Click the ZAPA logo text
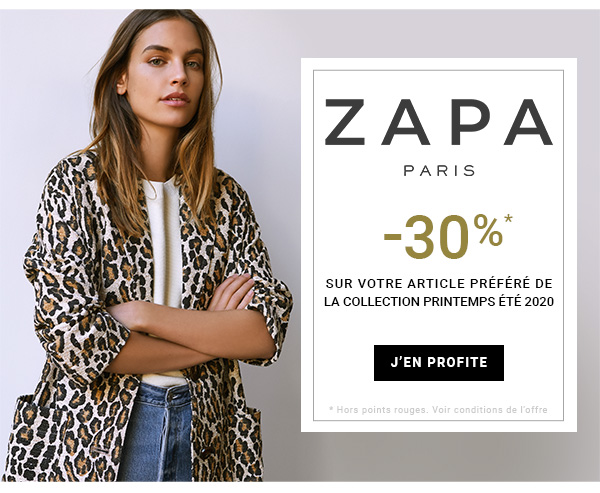 tap(439, 122)
